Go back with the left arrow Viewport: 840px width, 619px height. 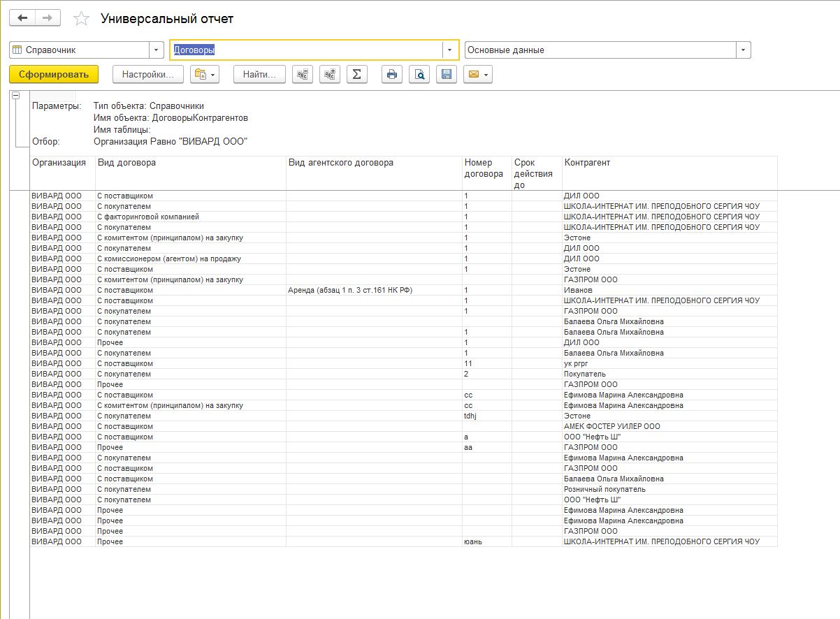coord(22,18)
